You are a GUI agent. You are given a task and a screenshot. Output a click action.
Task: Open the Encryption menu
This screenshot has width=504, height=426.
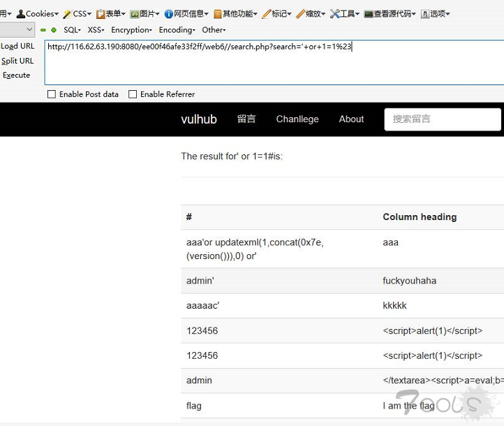click(131, 30)
